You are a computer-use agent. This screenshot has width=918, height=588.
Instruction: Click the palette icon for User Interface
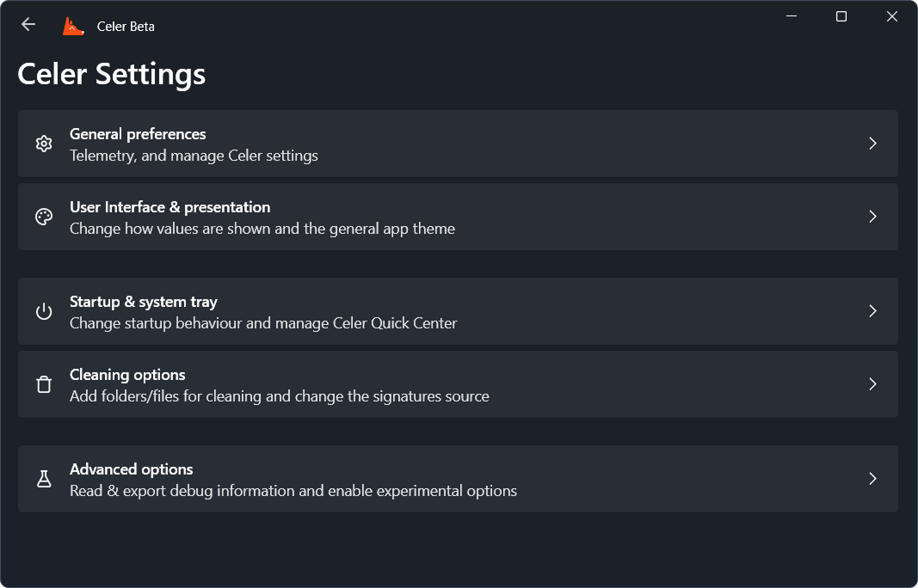[44, 217]
